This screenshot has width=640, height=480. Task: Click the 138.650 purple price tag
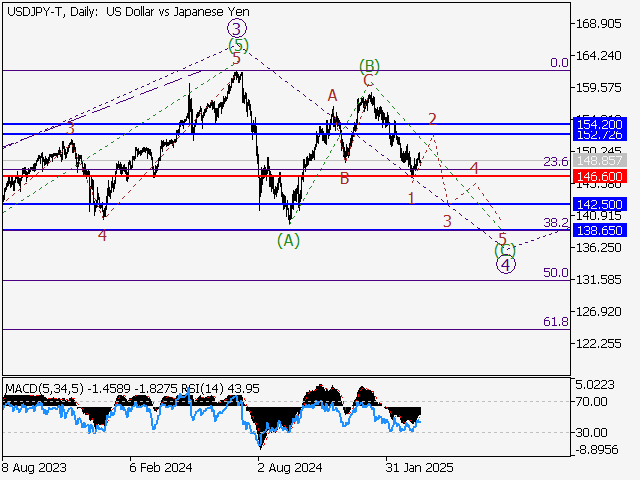[601, 230]
